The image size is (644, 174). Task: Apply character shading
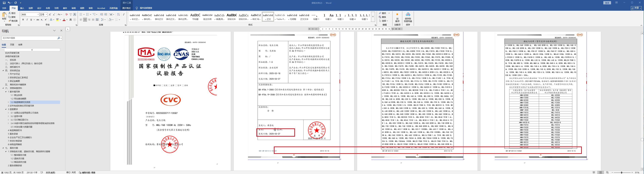70,20
